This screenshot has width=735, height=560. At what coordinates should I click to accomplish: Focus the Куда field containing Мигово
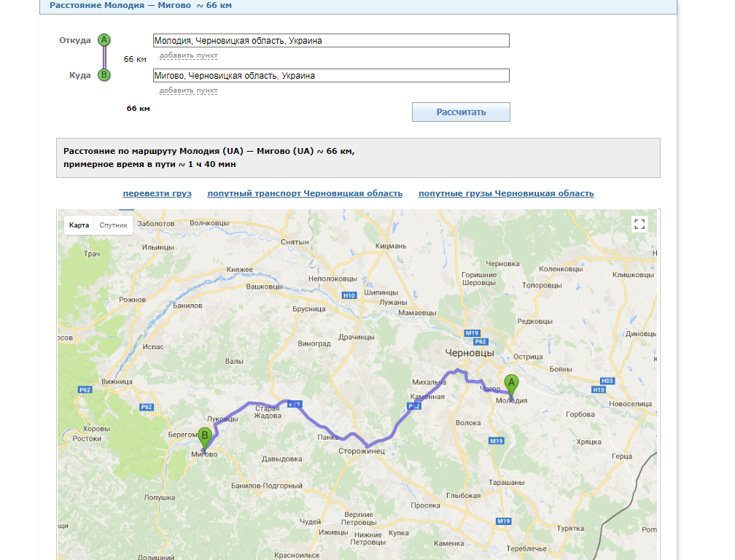pyautogui.click(x=331, y=76)
